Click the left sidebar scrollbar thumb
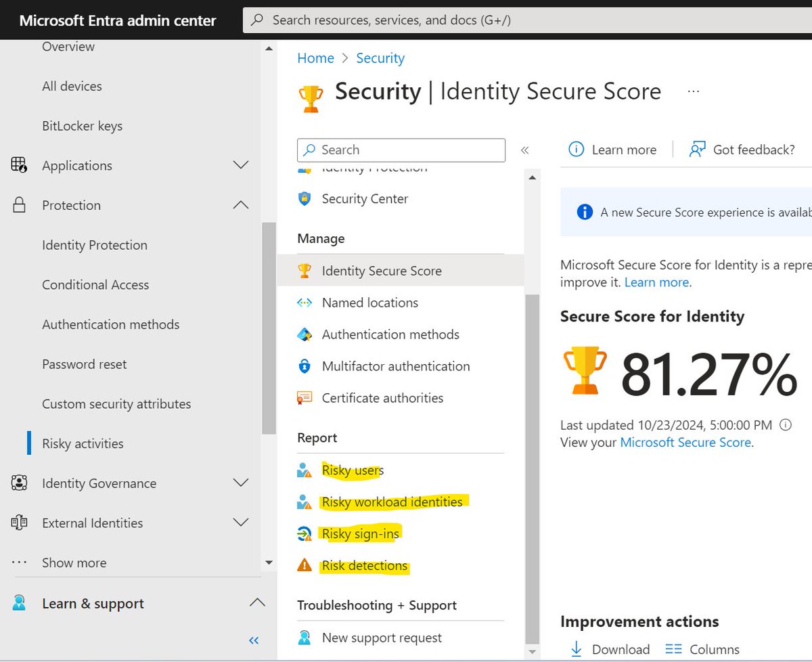 pos(269,328)
